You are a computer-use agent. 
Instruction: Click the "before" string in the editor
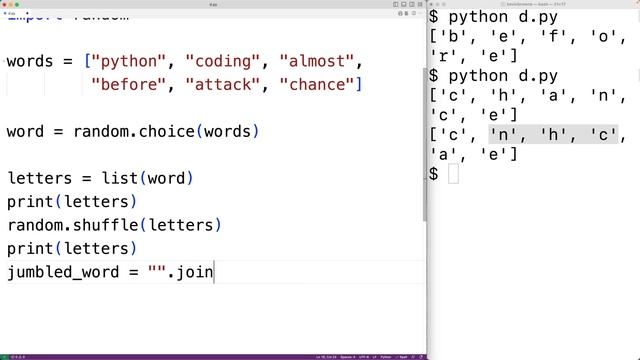(129, 84)
